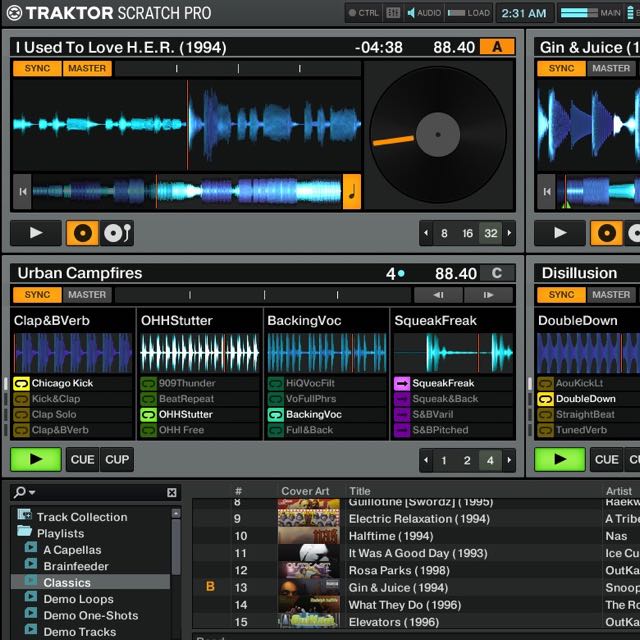Screen dimensions: 640x640
Task: Play Urban Campfires remix deck
Action: (36, 460)
